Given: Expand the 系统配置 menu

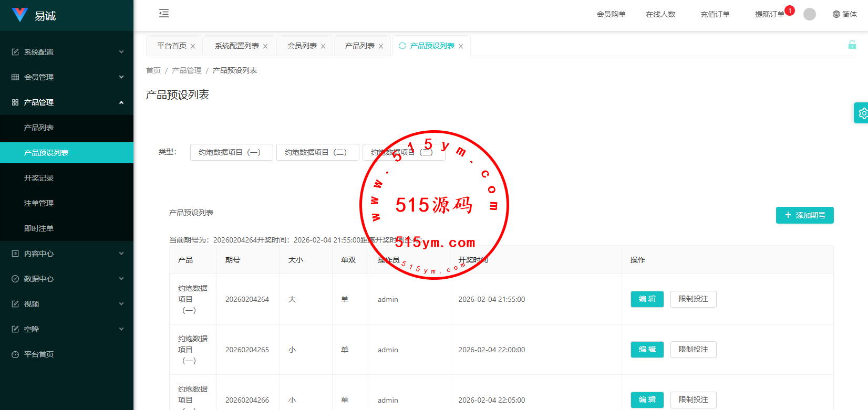Looking at the screenshot, I should pos(67,52).
